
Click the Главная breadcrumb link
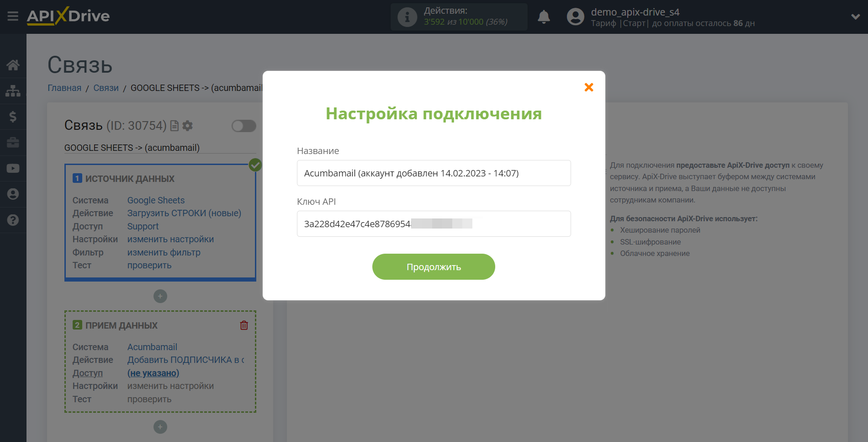64,88
